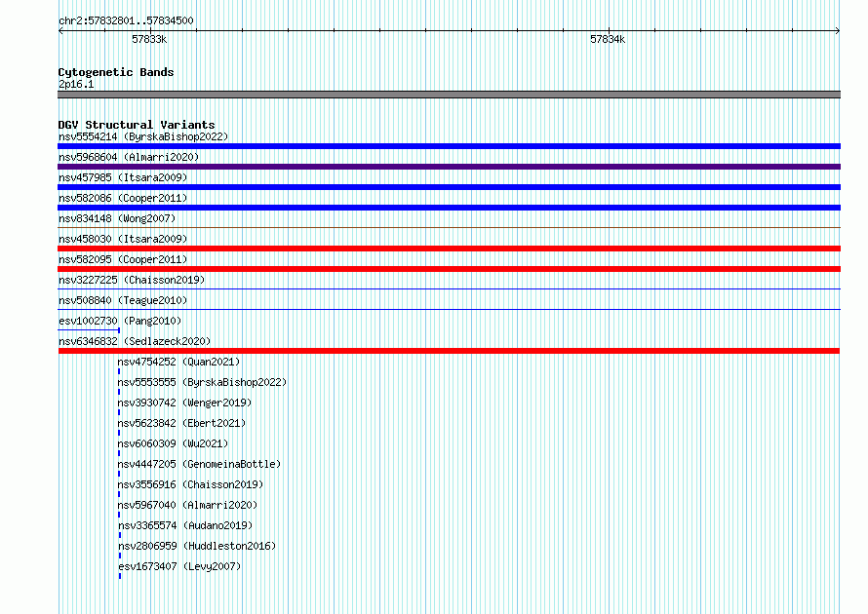Image resolution: width=868 pixels, height=614 pixels.
Task: Select nsv458030 (Itsara2009) label
Action: tap(123, 239)
